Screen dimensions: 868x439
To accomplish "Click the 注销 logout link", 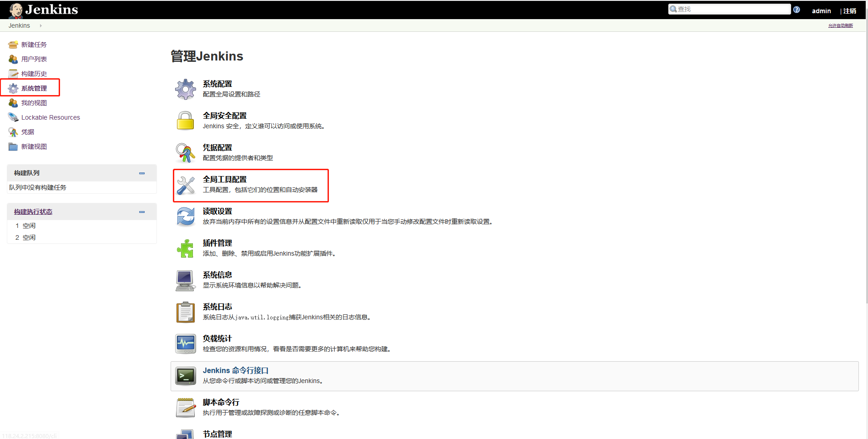I will click(850, 11).
